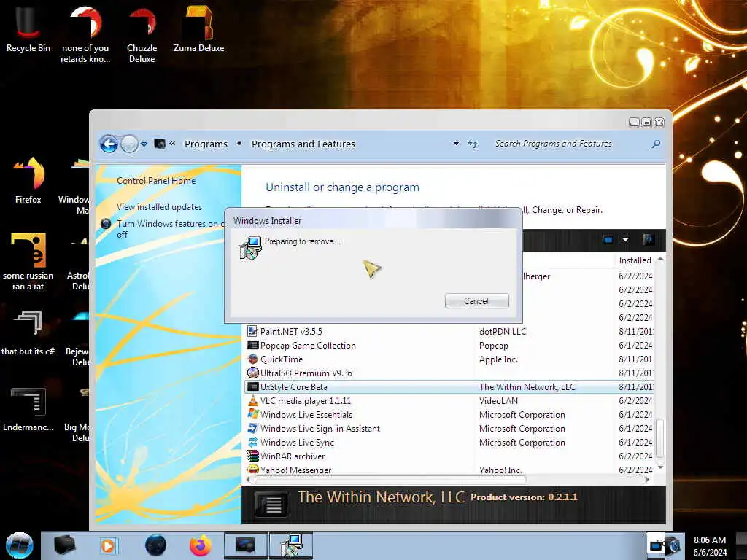Select Windows Live Essentials entry
The image size is (747, 560).
[x=449, y=415]
